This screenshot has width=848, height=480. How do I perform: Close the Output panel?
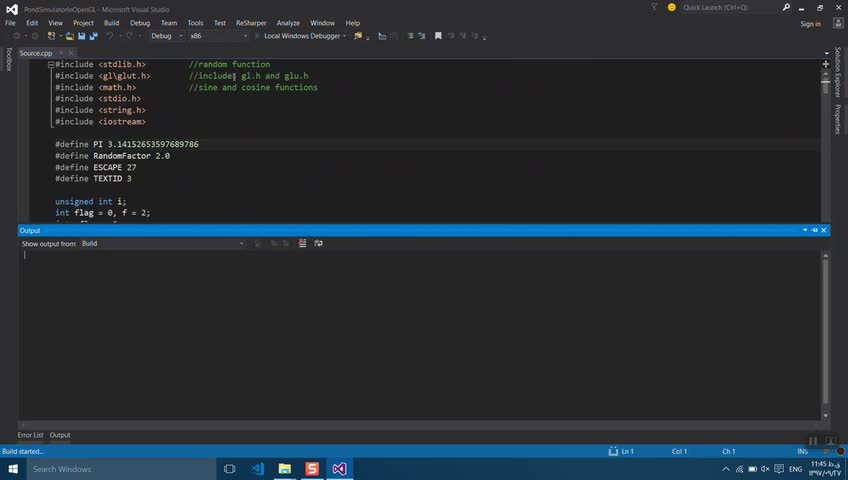824,230
